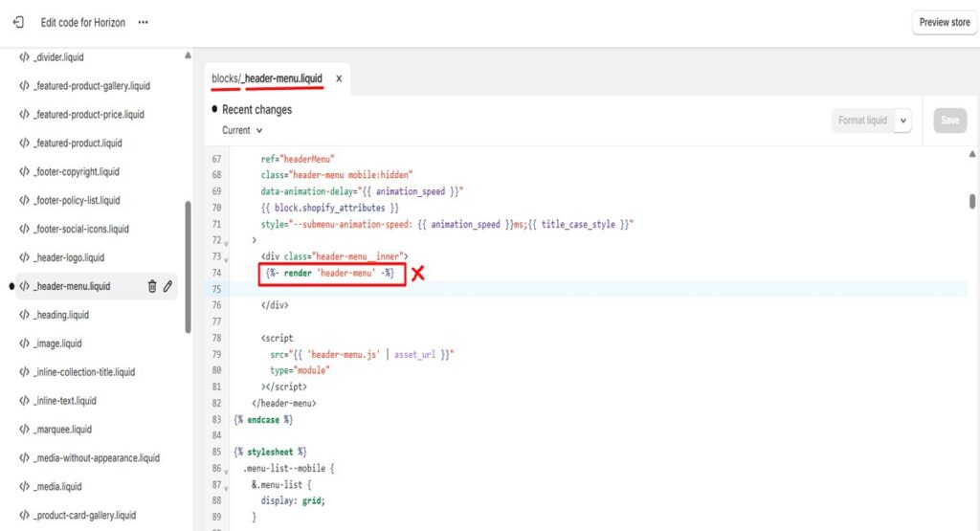The height and width of the screenshot is (531, 980).
Task: Open _media.liquid file
Action: tap(57, 487)
